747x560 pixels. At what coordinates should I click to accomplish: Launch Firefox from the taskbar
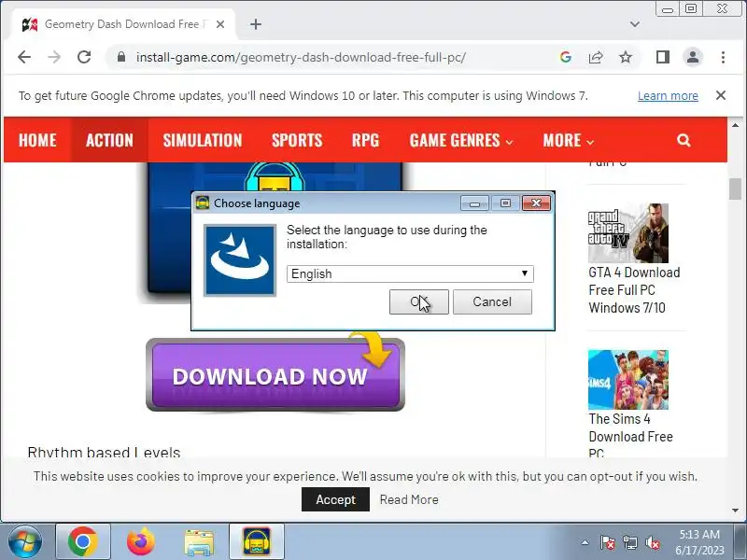coord(141,541)
